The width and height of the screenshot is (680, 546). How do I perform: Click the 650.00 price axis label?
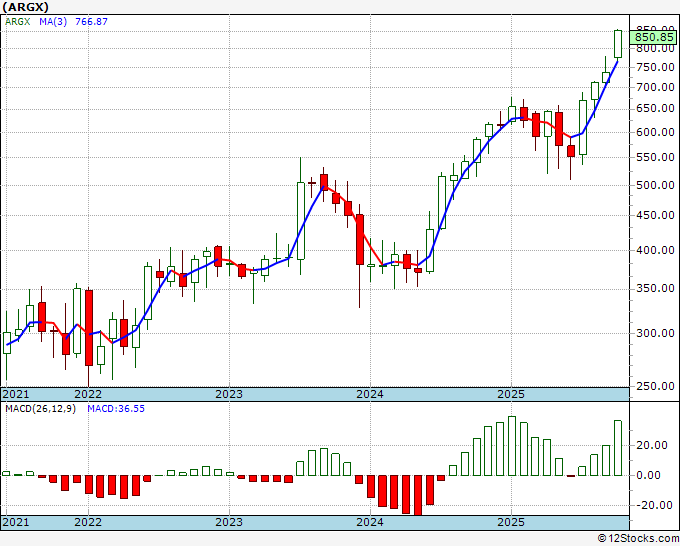click(655, 108)
